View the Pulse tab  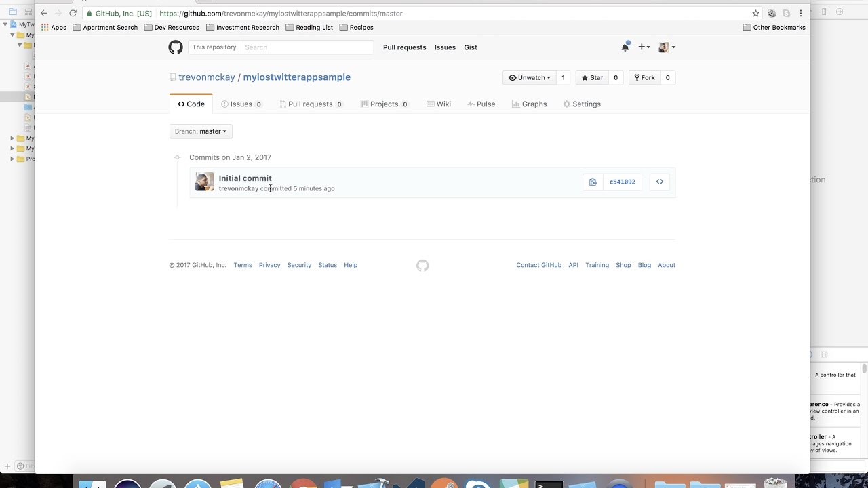(x=481, y=104)
